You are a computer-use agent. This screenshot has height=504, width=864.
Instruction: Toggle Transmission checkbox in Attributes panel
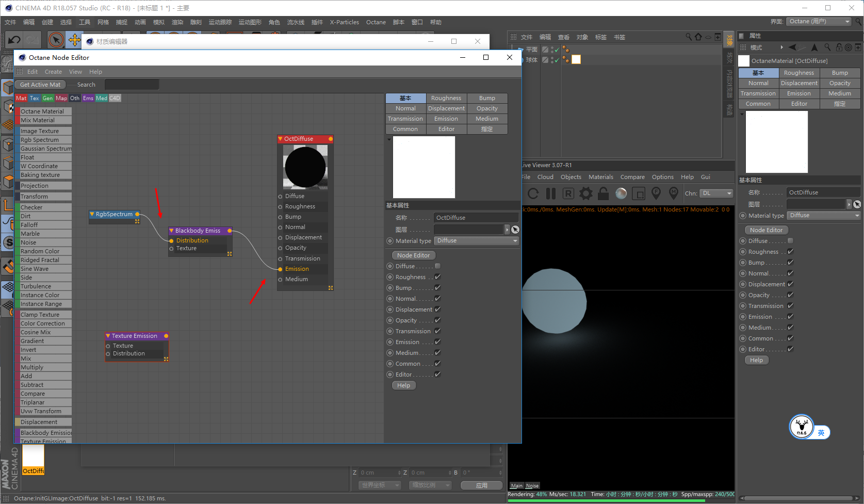790,306
